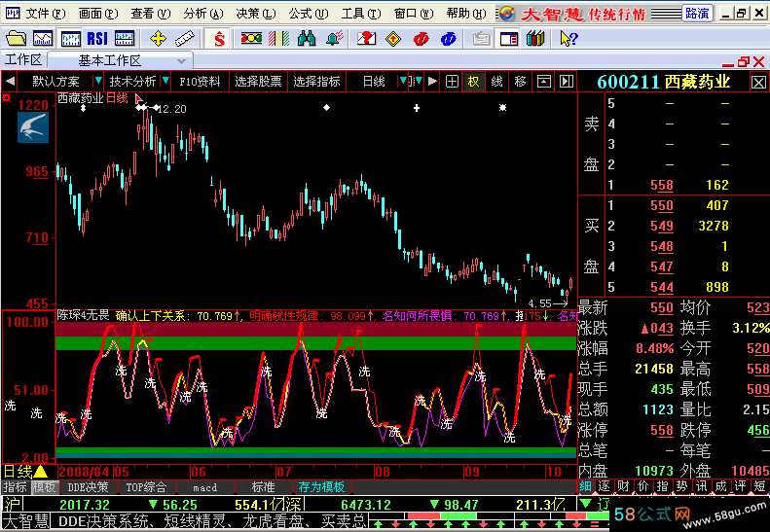Open the 窗口(W) menu
This screenshot has width=770, height=532.
click(414, 14)
